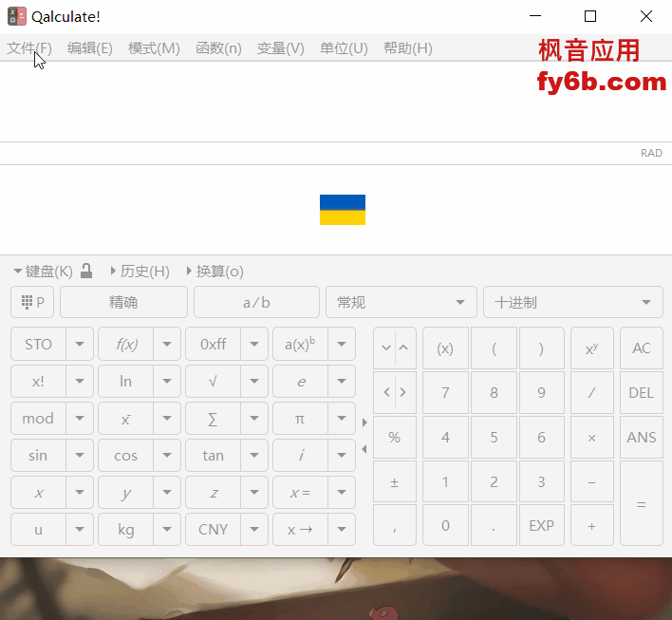Click the x^y power button

coord(592,348)
